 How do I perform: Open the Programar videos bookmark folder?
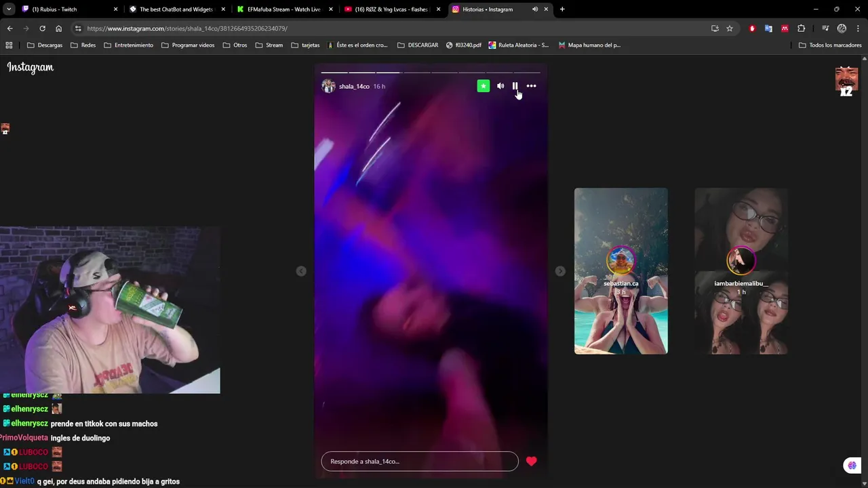click(x=188, y=45)
